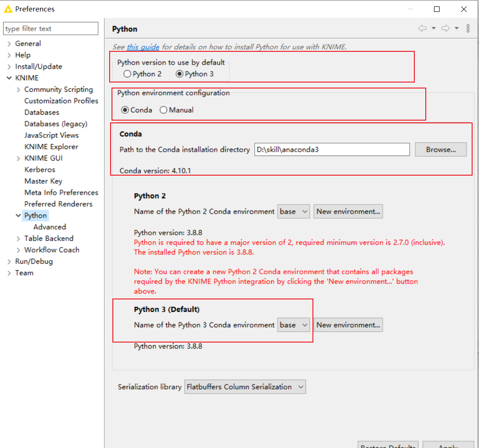The image size is (479, 448).
Task: Create new Python 2 environment
Action: pos(348,211)
